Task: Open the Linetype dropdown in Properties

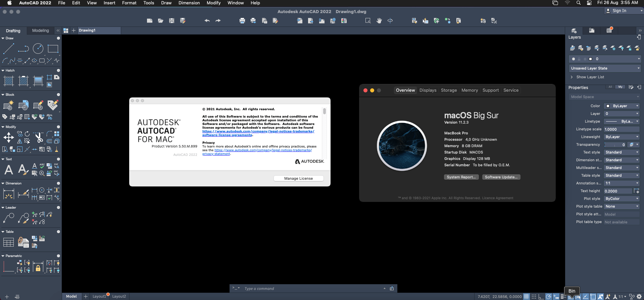Action: click(622, 121)
